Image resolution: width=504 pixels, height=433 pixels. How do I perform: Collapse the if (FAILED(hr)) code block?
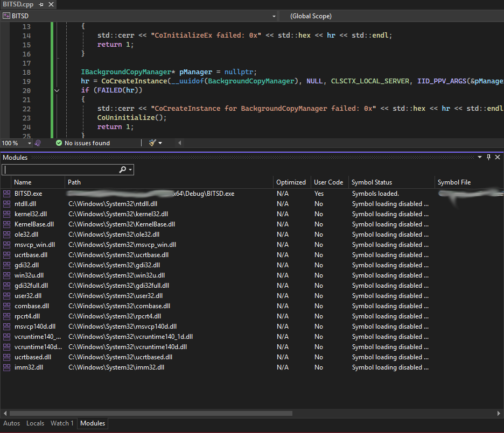pos(57,90)
